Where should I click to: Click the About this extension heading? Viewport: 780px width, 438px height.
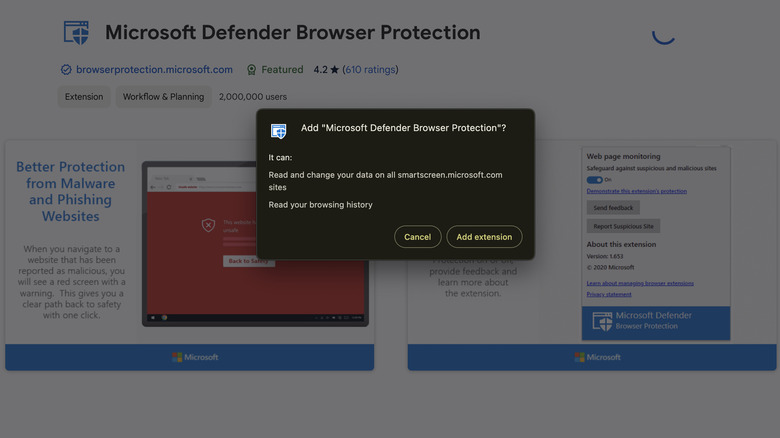621,244
